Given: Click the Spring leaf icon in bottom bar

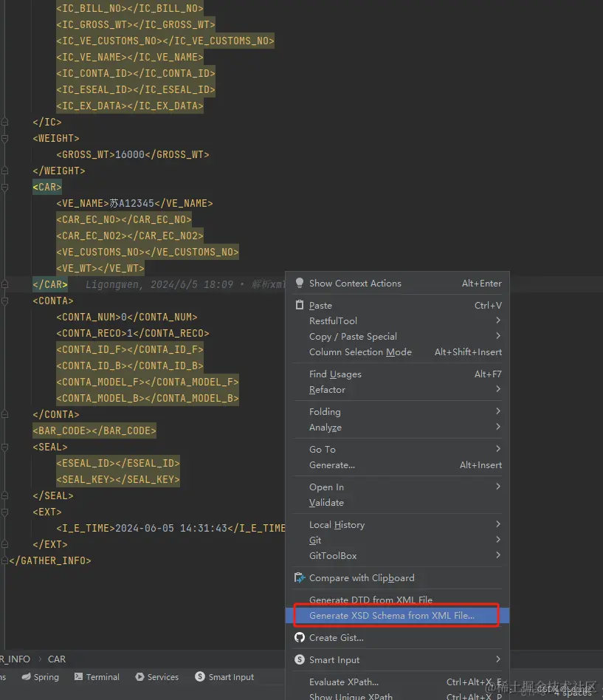Looking at the screenshot, I should (x=27, y=677).
